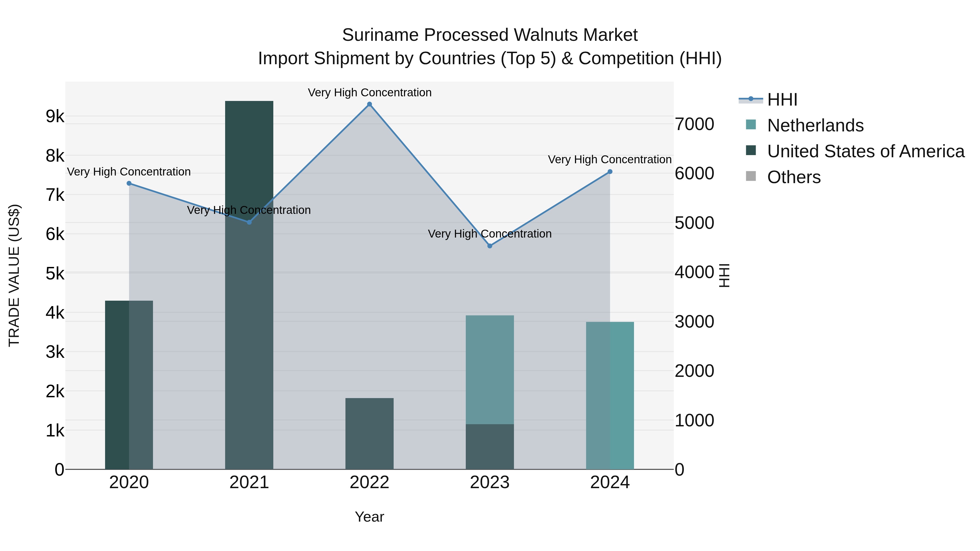Click the 2021 x-axis label
The image size is (980, 551).
point(249,482)
